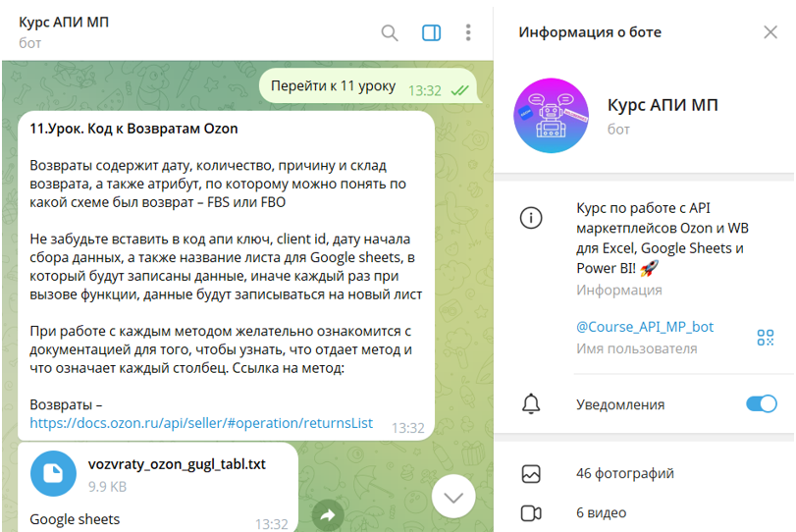Click the vozvraty_ozon_gugl_tabl.txt file name
This screenshot has height=532, width=796.
click(177, 464)
